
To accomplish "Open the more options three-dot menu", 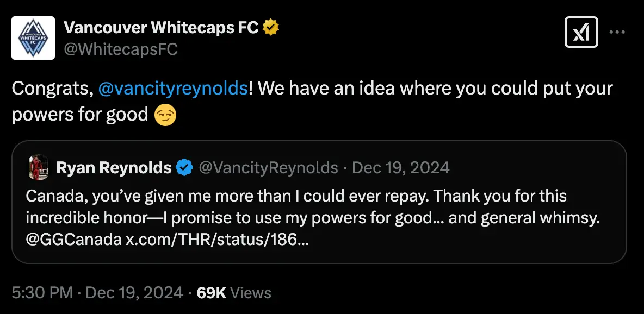I will click(x=618, y=33).
